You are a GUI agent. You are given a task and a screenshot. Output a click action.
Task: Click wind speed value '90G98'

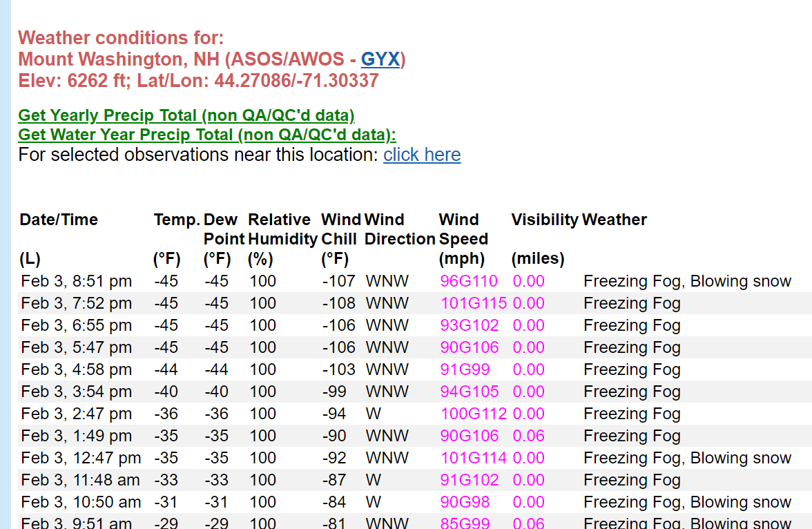tap(465, 502)
